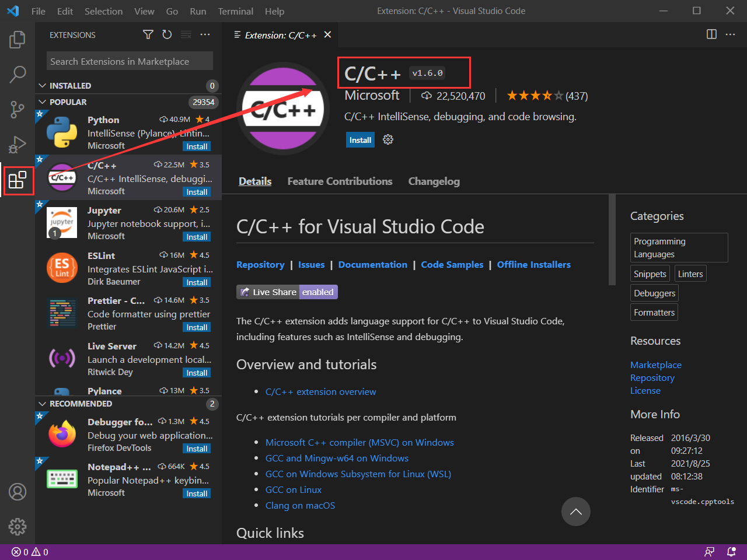The image size is (747, 560).
Task: Select Notepad++ keymap extension
Action: click(x=128, y=479)
